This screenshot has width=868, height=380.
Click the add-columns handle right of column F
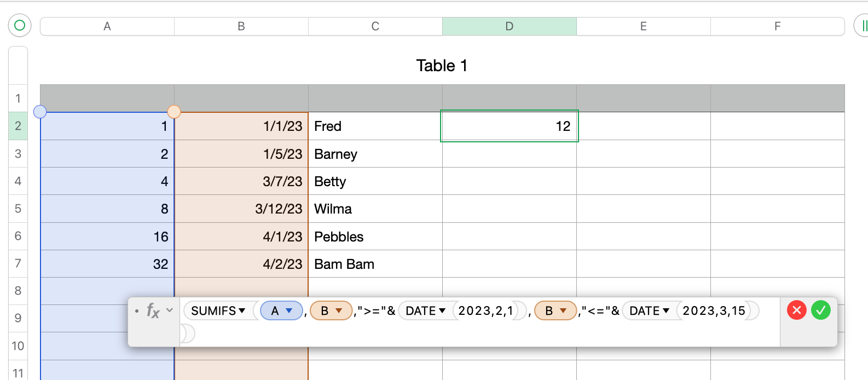coord(863,26)
